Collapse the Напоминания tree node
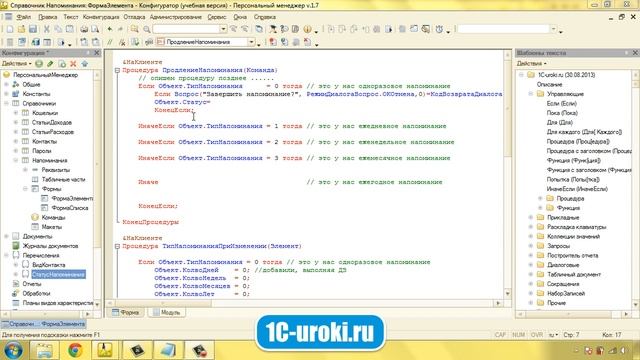 [x=16, y=160]
